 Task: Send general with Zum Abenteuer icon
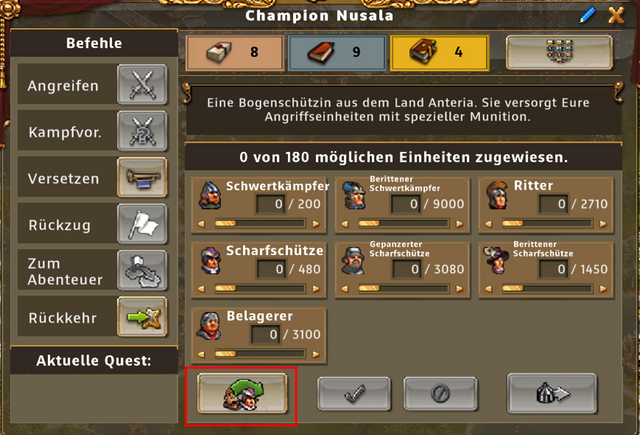click(x=142, y=271)
